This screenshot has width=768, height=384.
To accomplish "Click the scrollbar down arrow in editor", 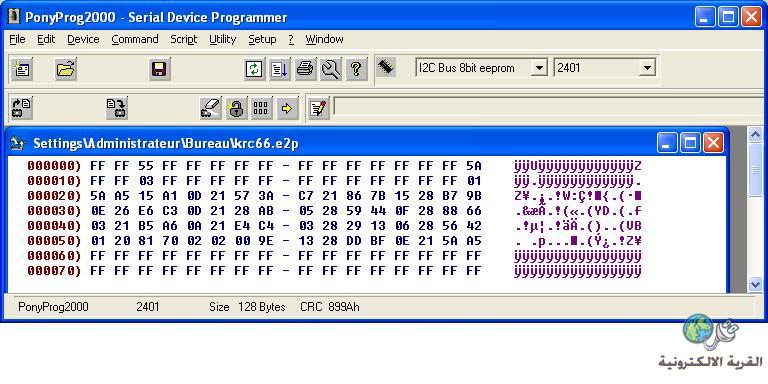I will click(x=755, y=284).
